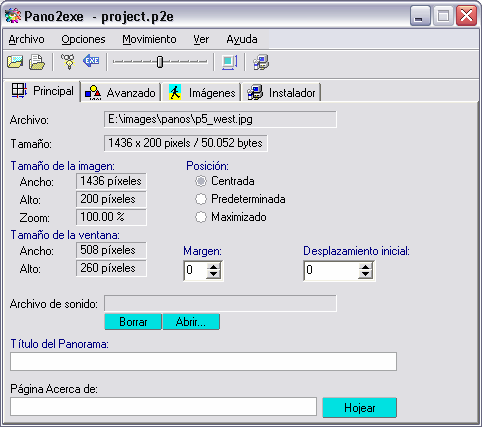The image size is (482, 427).
Task: Click the Archivo de sonido path field
Action: (x=220, y=303)
